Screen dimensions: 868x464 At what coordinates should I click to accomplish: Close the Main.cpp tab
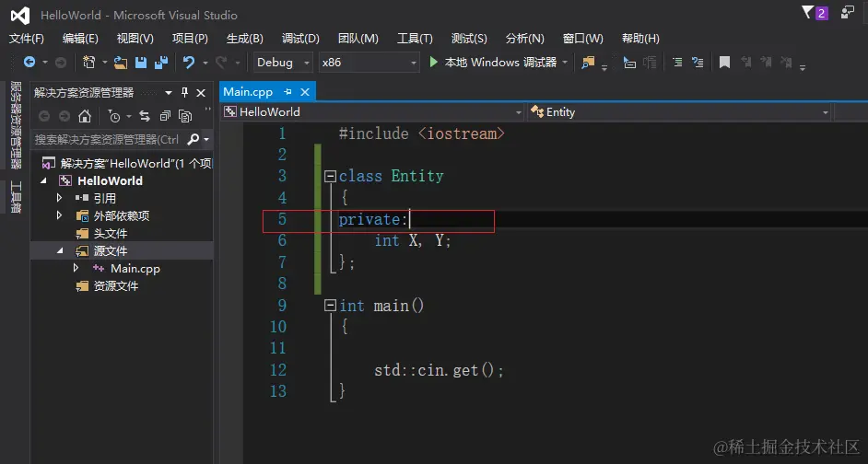tap(305, 92)
